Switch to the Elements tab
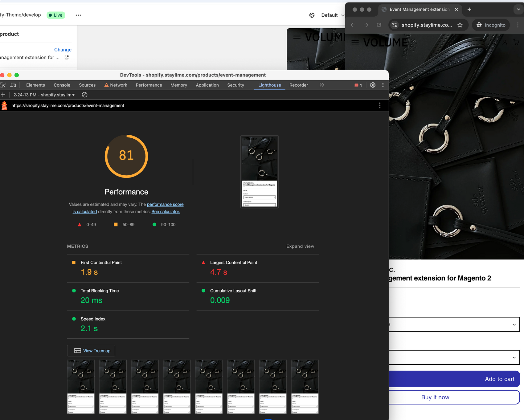The image size is (524, 420). click(35, 85)
